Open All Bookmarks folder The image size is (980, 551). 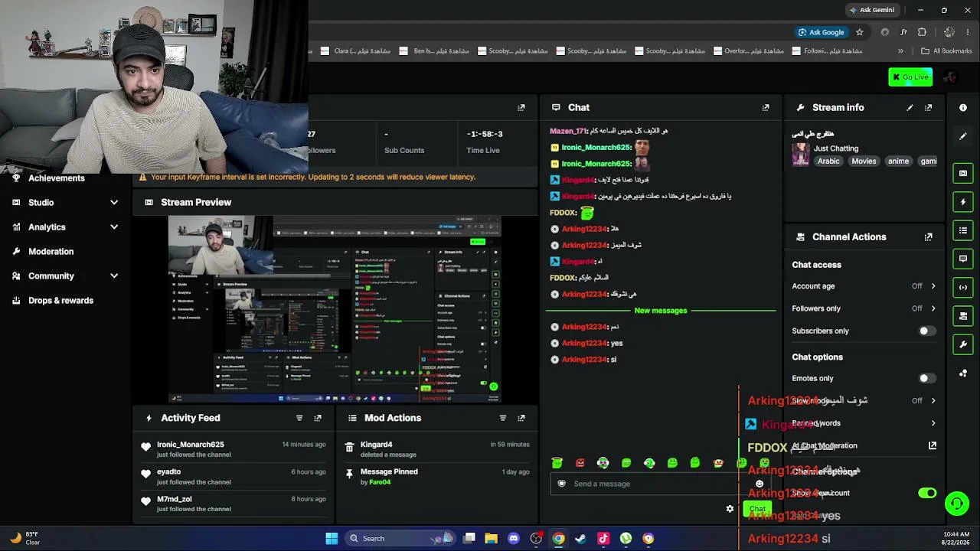pos(947,51)
